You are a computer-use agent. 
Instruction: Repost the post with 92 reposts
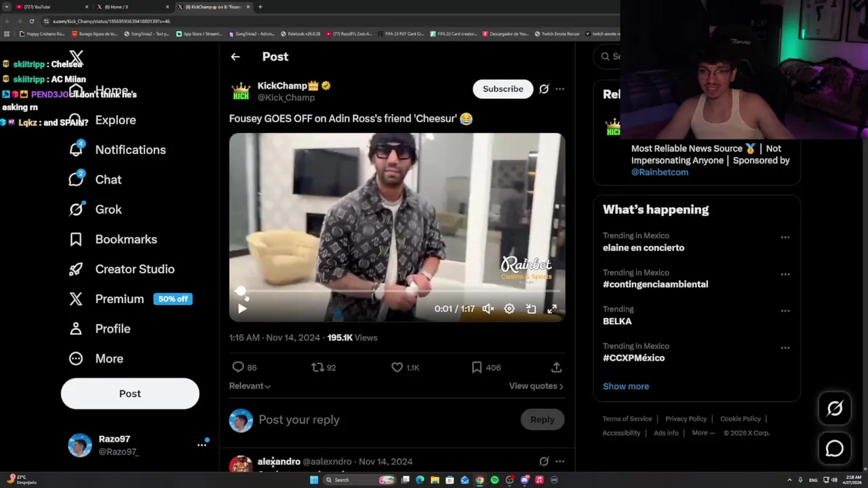click(317, 367)
